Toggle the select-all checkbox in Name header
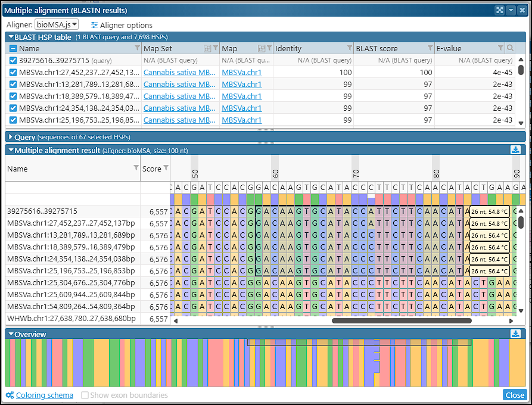532x405 pixels. (13, 49)
